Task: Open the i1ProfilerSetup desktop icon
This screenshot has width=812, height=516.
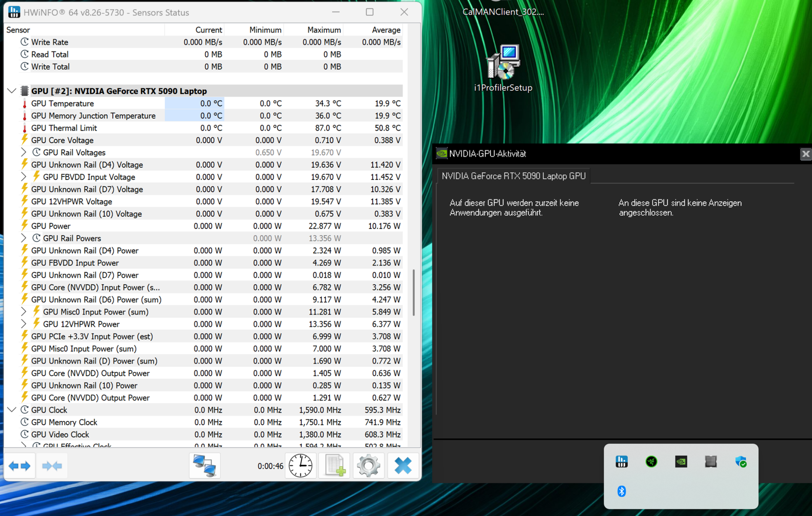Action: coord(503,69)
